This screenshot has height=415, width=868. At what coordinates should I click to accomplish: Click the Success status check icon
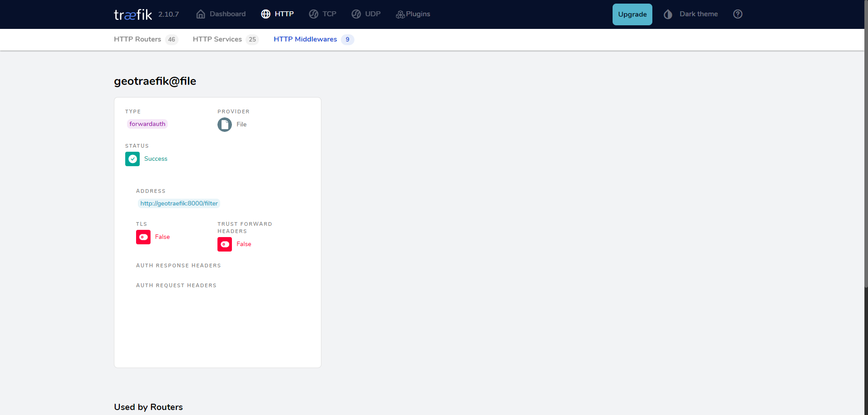[132, 159]
